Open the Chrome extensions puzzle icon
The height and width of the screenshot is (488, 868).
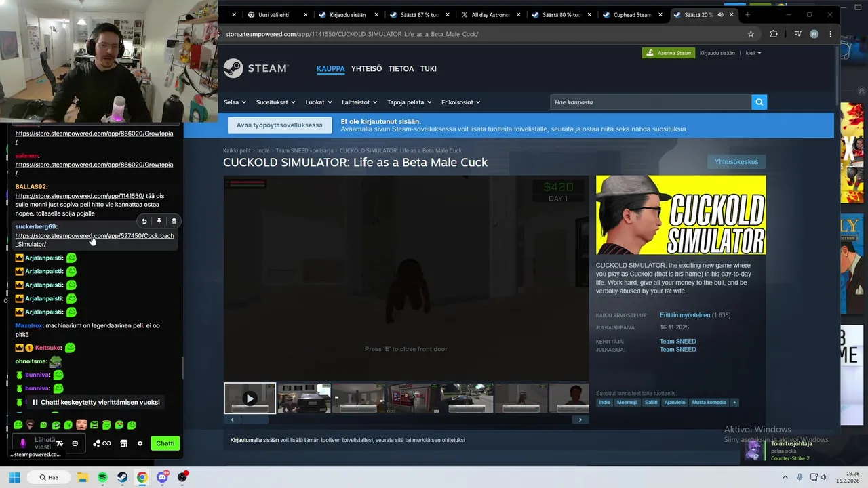(x=774, y=34)
